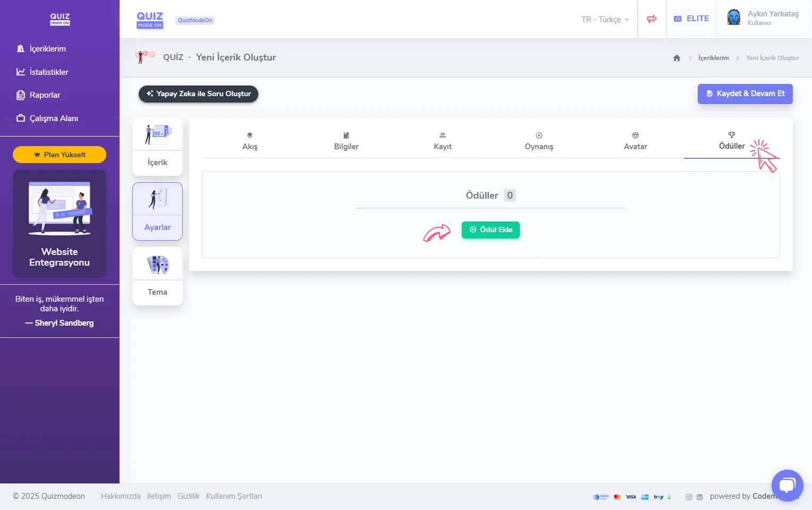Viewport: 812px width, 510px height.
Task: Click Kaydet & Devam Et button
Action: 745,93
